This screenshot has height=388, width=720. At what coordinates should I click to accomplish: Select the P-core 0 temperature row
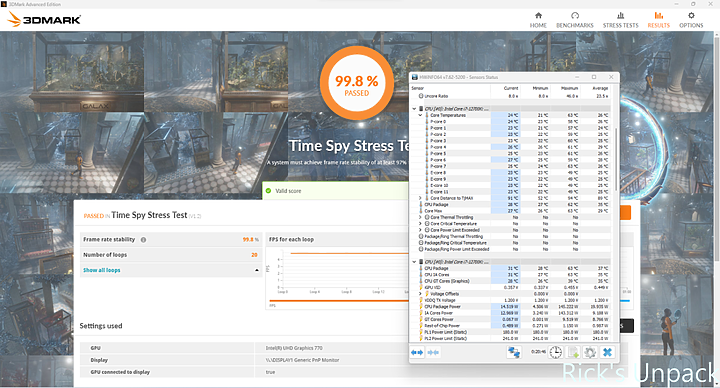(x=510, y=122)
